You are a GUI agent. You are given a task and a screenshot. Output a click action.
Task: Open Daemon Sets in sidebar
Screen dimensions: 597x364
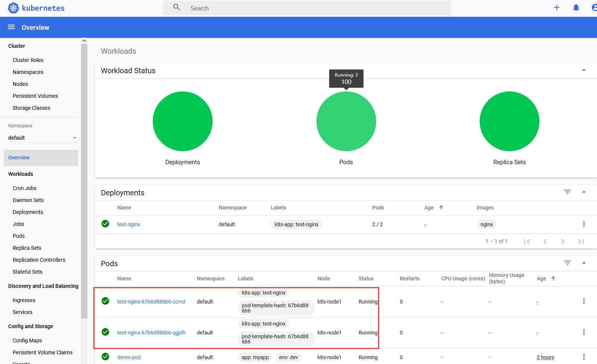[x=28, y=200]
